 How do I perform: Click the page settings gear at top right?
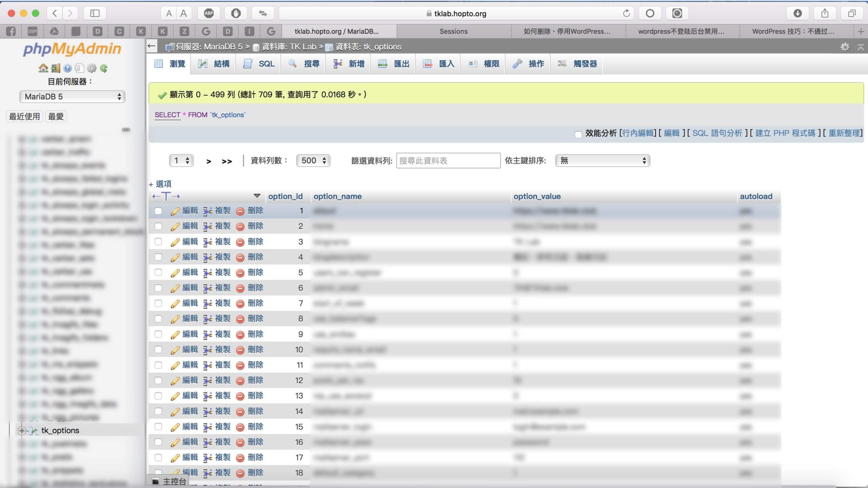tap(845, 47)
